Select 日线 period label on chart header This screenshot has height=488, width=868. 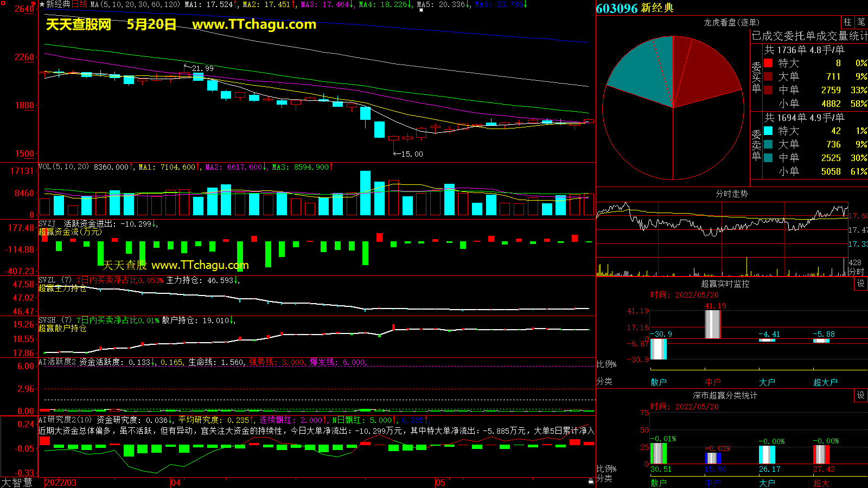click(79, 4)
